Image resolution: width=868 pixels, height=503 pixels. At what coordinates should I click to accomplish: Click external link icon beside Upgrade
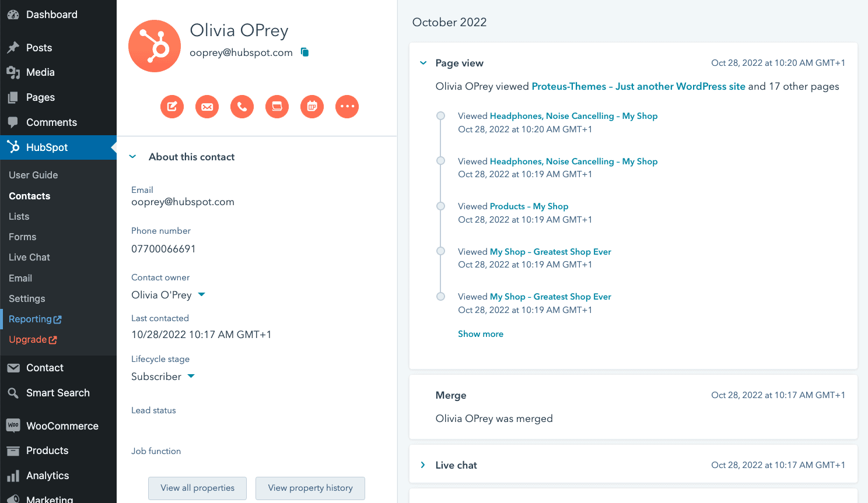(52, 340)
